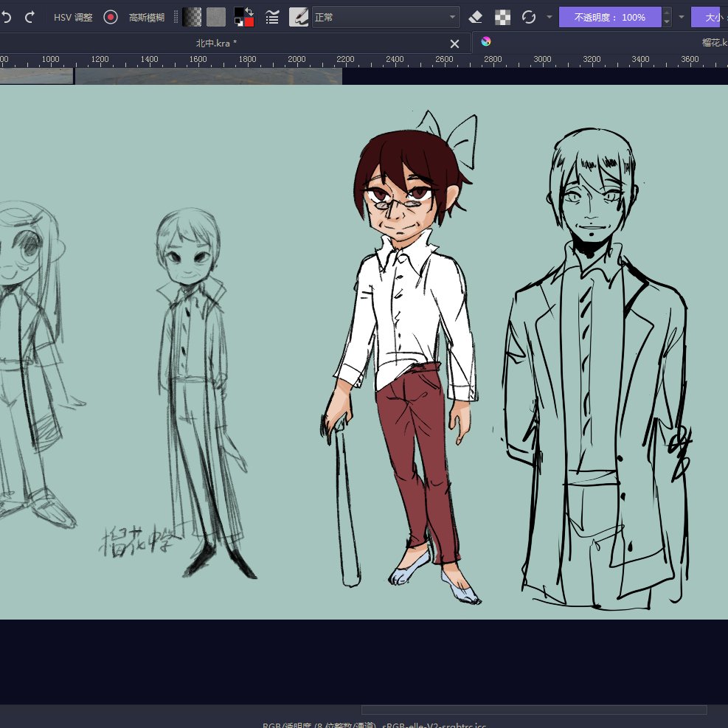Click the 不透明度 100% slider
The width and height of the screenshot is (728, 728).
click(610, 17)
